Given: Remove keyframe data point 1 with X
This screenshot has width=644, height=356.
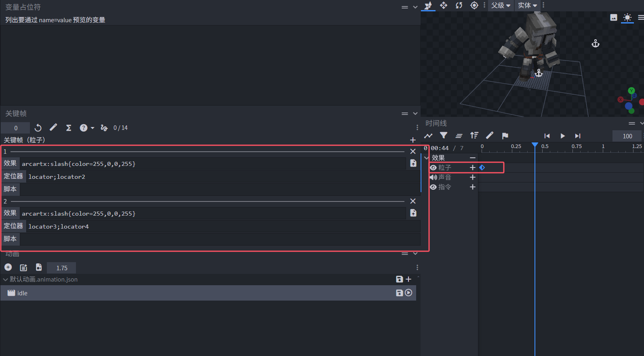Looking at the screenshot, I should pyautogui.click(x=413, y=151).
